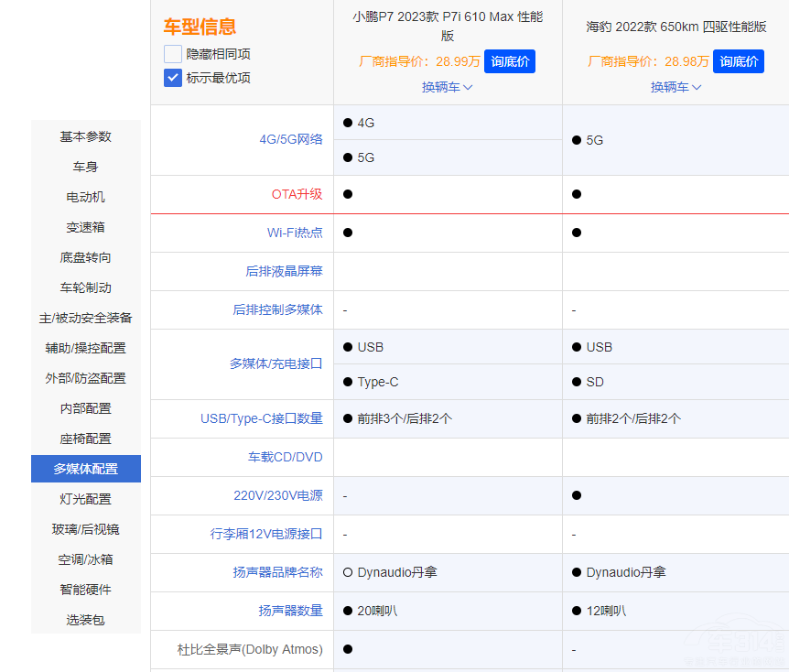Expand vehicle selector for the 海豹 column
Screen dimensions: 789x672
[675, 86]
